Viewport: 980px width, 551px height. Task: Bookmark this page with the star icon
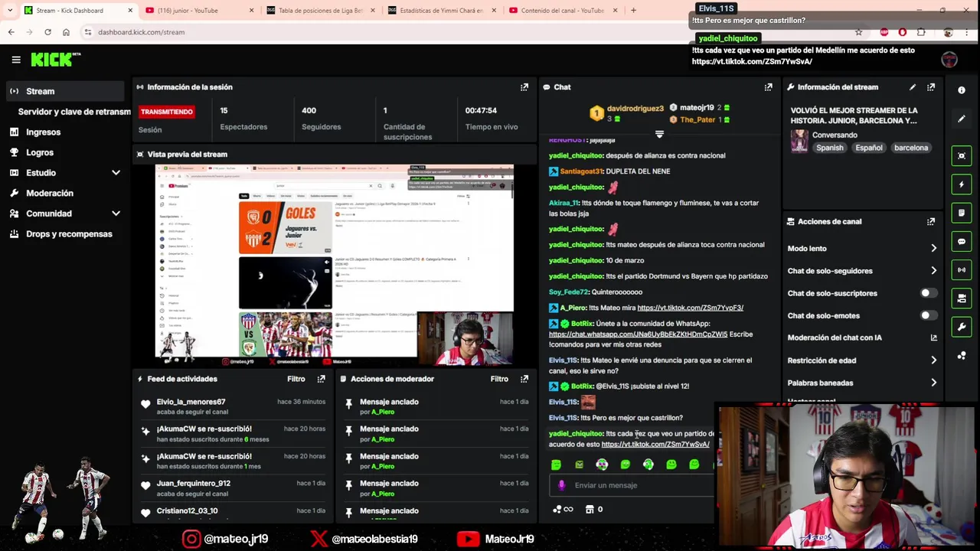click(x=858, y=32)
